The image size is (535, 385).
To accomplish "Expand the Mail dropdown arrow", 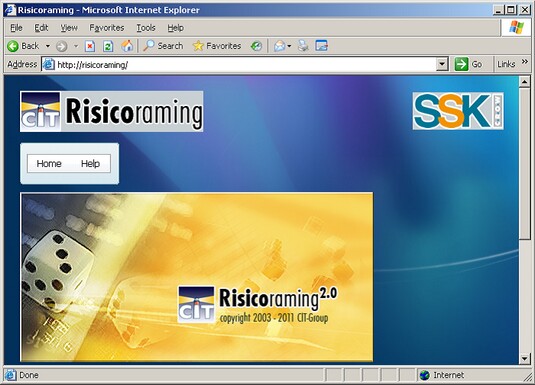I will pyautogui.click(x=289, y=46).
